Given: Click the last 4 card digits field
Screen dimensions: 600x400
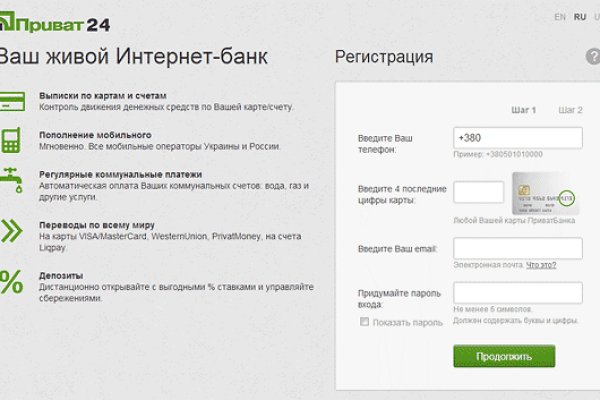Looking at the screenshot, I should [x=478, y=192].
